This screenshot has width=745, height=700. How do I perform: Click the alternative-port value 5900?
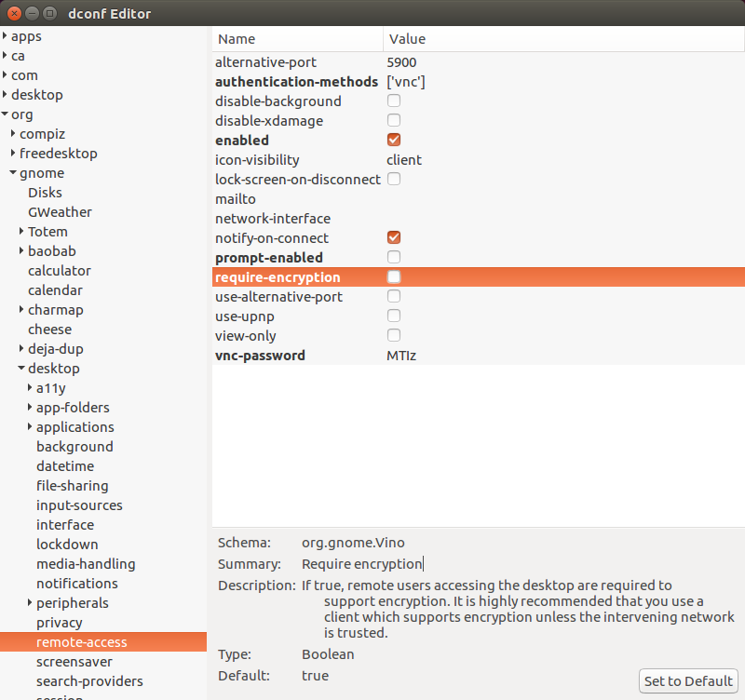[x=401, y=62]
